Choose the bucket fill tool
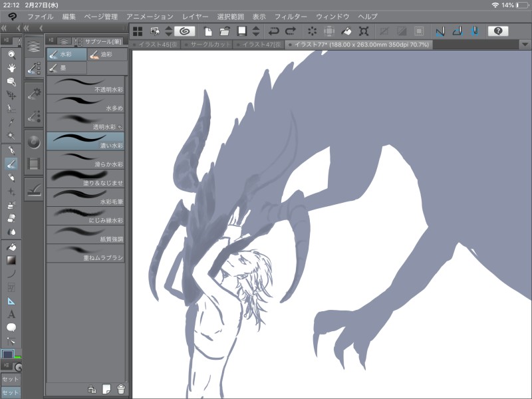This screenshot has height=399, width=532. click(11, 247)
